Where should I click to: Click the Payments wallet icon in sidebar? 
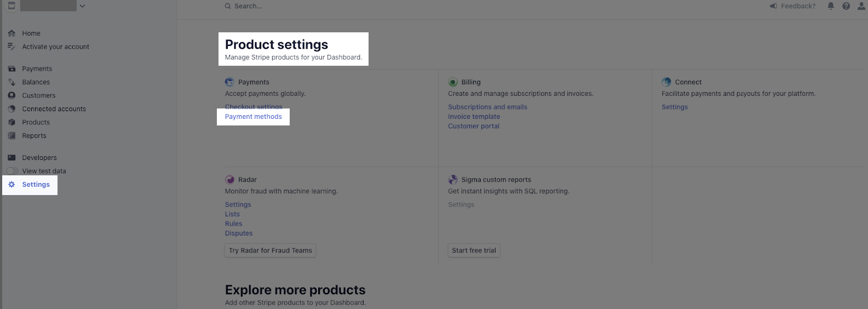(12, 69)
